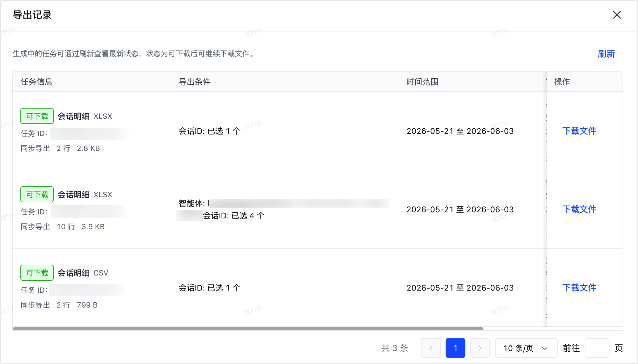
Task: Click 同步导出 2 行 799 B text
Action: click(59, 305)
